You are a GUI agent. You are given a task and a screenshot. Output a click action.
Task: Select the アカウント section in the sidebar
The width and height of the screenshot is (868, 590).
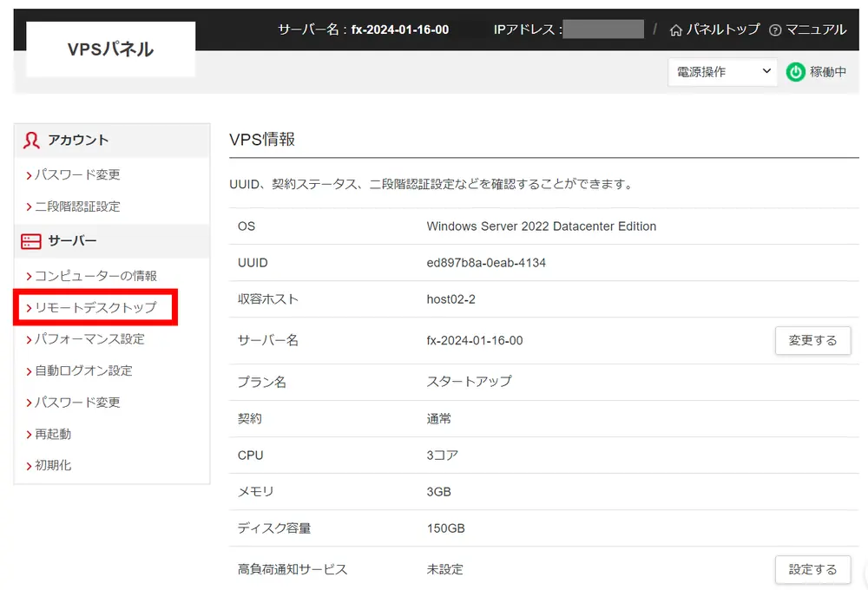click(x=78, y=140)
